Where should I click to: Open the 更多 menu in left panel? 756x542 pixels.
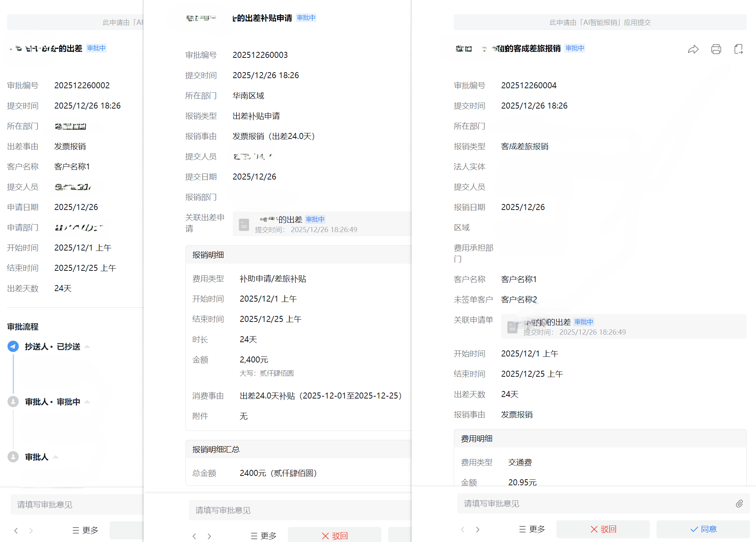click(85, 530)
